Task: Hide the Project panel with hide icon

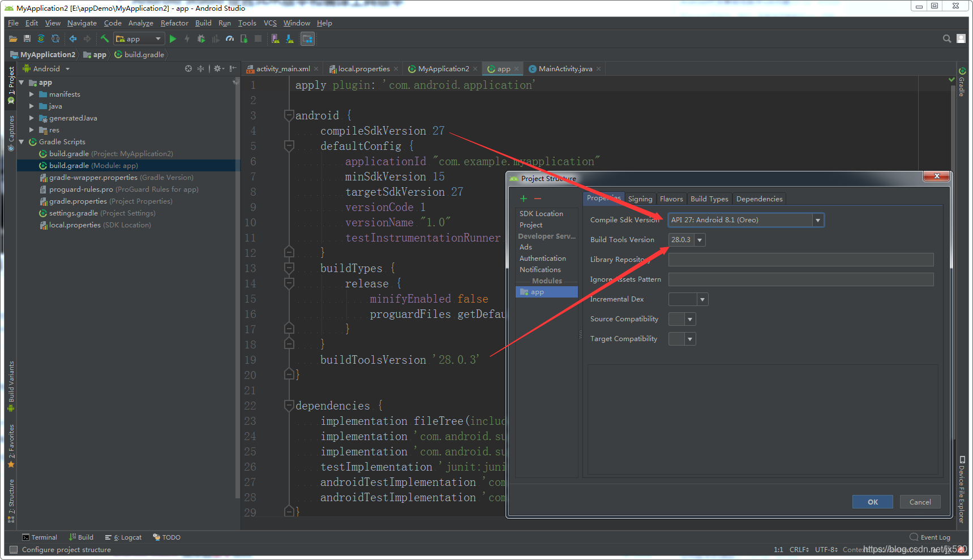Action: pyautogui.click(x=233, y=68)
